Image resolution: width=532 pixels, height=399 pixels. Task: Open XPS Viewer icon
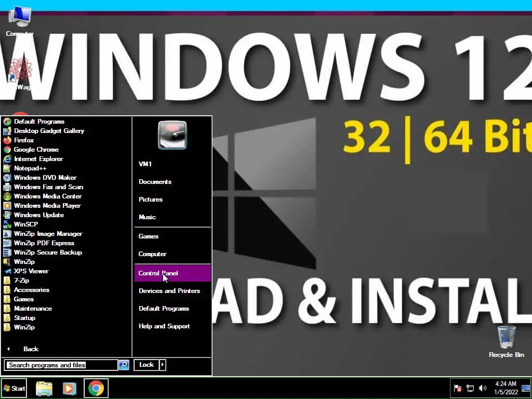(x=7, y=271)
